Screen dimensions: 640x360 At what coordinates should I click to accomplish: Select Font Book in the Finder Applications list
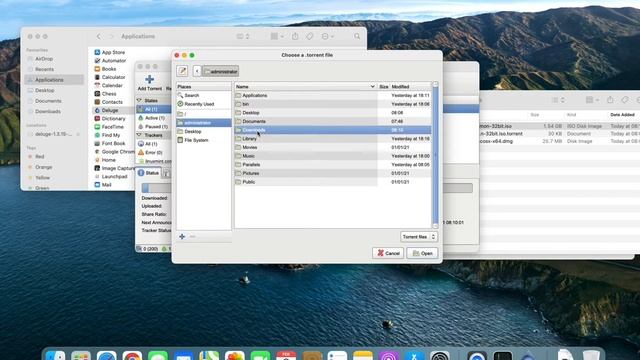[x=113, y=143]
